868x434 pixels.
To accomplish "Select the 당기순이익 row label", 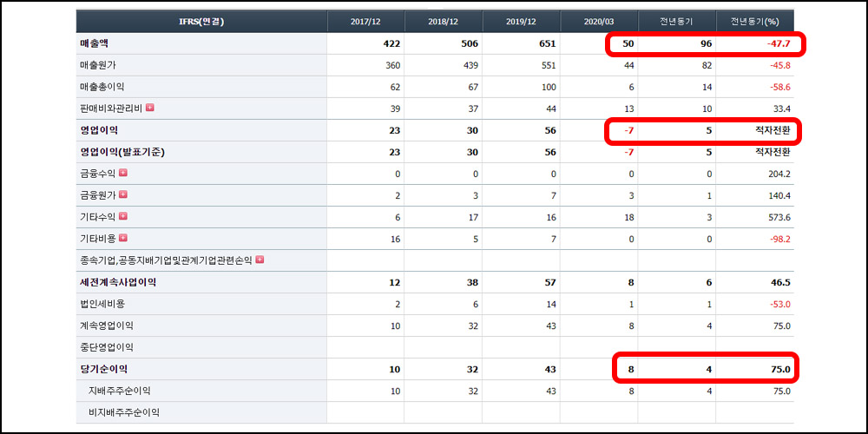I will 103,369.
